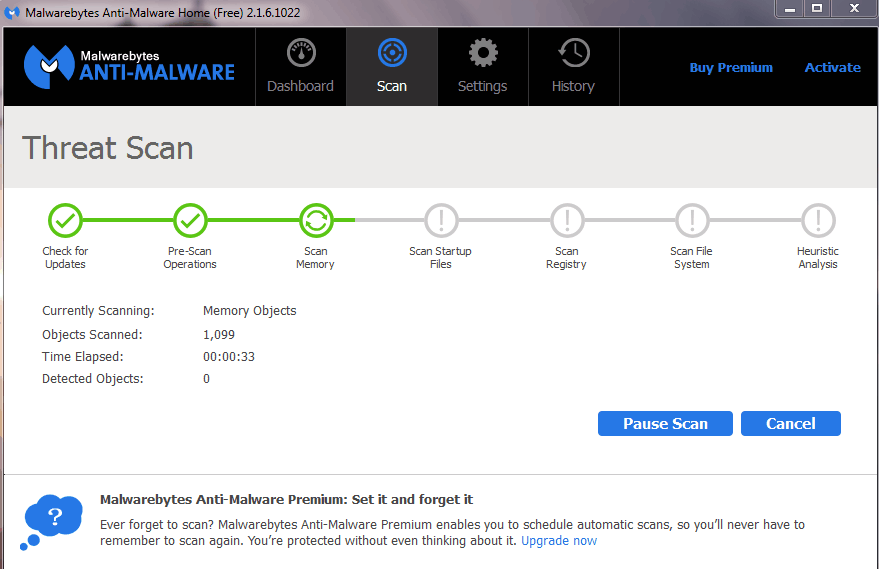Click the Memory Objects text
879x569 pixels.
[249, 311]
